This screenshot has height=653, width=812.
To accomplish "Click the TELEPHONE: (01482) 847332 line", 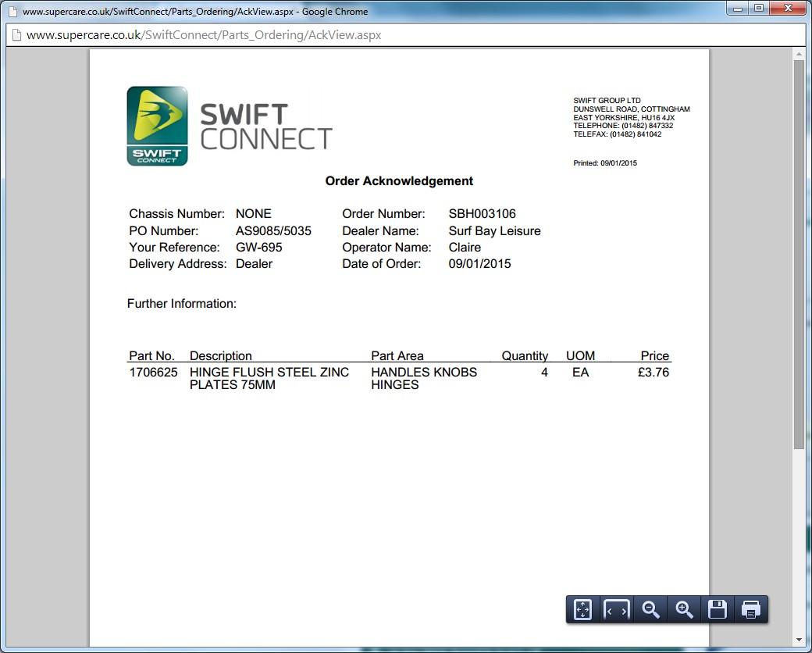I will click(x=623, y=126).
